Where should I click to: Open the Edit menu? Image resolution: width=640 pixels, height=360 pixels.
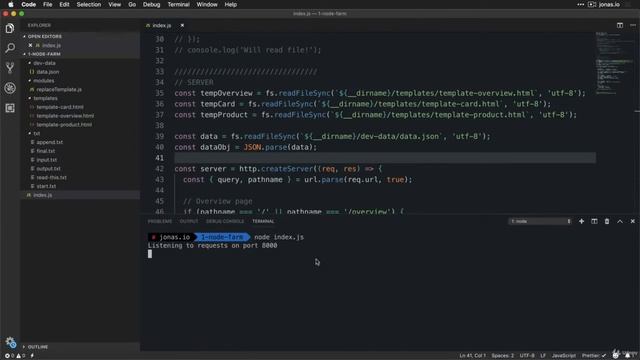(x=64, y=4)
